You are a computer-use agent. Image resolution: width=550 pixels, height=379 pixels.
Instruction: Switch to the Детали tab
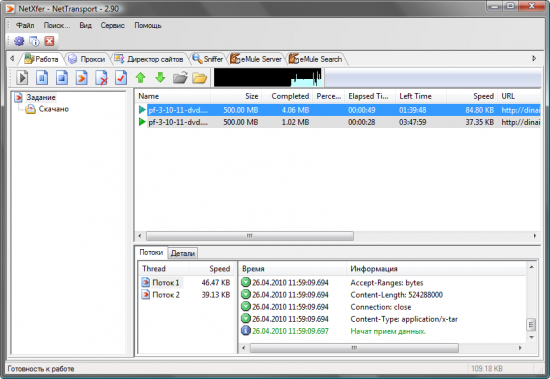click(x=183, y=253)
